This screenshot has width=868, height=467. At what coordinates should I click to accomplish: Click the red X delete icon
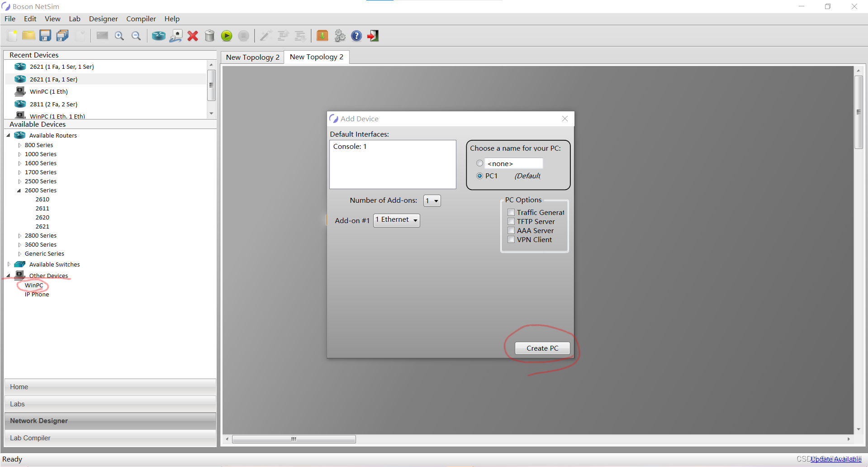(193, 36)
